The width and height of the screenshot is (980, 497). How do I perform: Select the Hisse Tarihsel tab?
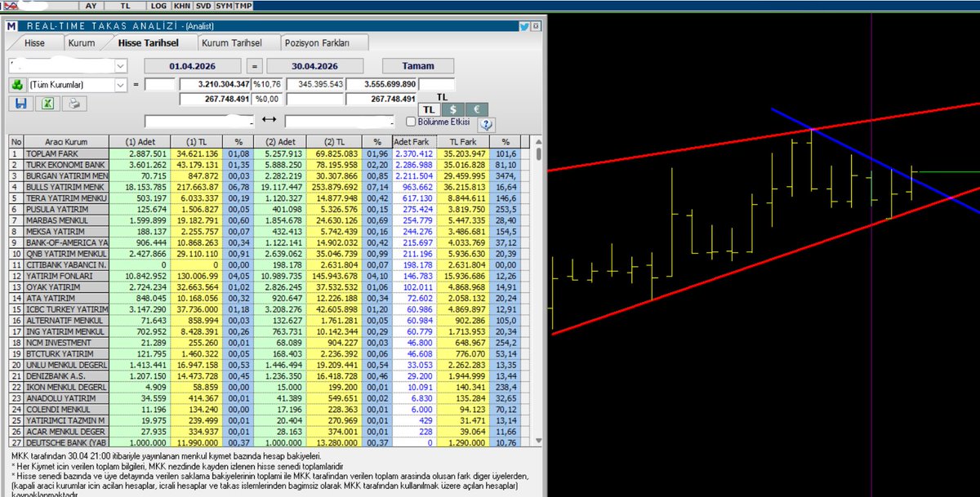(x=149, y=42)
